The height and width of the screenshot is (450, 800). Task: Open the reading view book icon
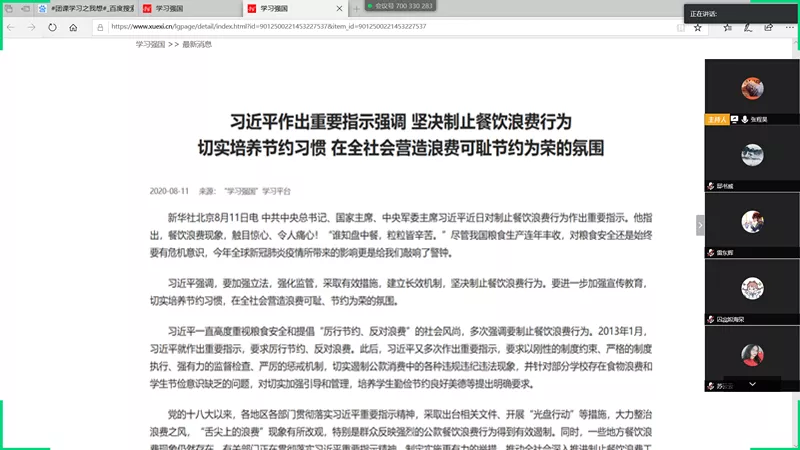[x=680, y=27]
